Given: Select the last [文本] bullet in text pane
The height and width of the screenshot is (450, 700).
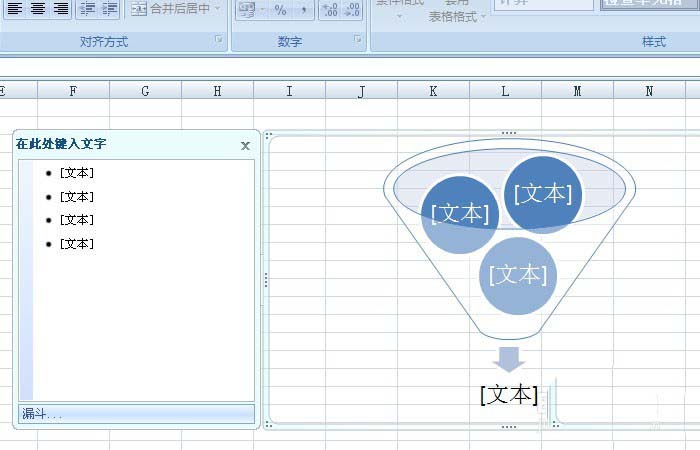Looking at the screenshot, I should click(x=77, y=243).
